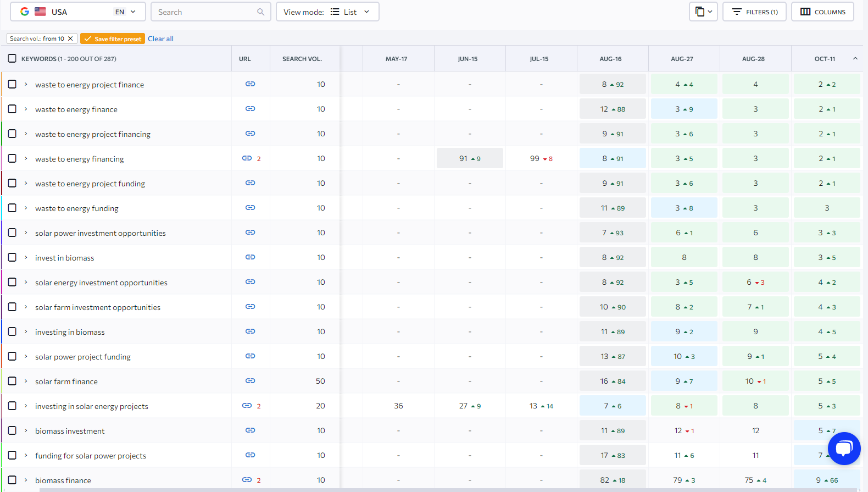This screenshot has width=868, height=492.
Task: Expand the investing in biomass keyword row
Action: pyautogui.click(x=26, y=331)
